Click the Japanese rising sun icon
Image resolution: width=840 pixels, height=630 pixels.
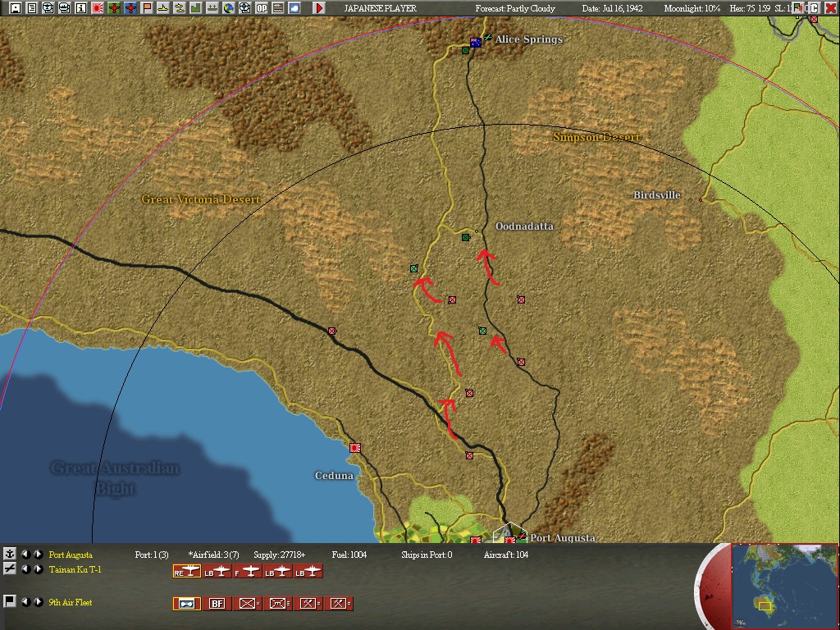click(98, 8)
